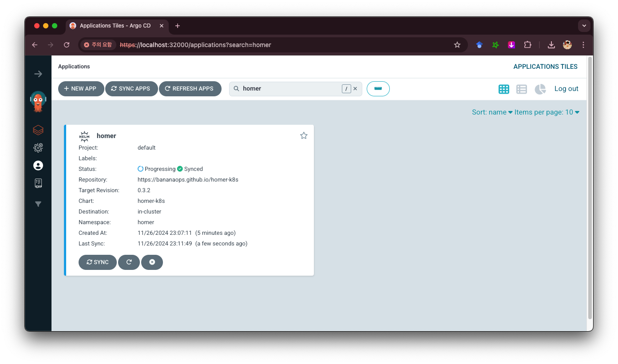The image size is (618, 364).
Task: Open browser profile avatar
Action: [x=567, y=45]
